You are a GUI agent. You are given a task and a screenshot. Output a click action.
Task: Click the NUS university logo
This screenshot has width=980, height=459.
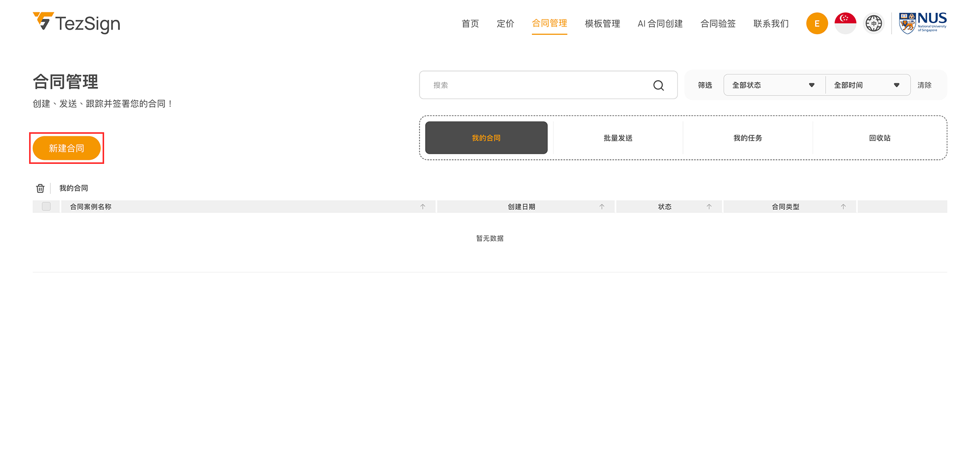(x=922, y=23)
